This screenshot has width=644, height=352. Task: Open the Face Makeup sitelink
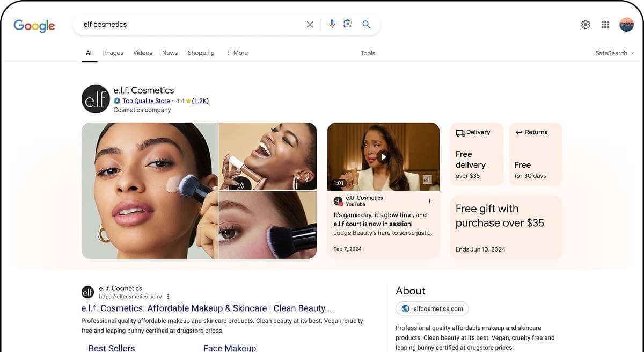pos(230,348)
